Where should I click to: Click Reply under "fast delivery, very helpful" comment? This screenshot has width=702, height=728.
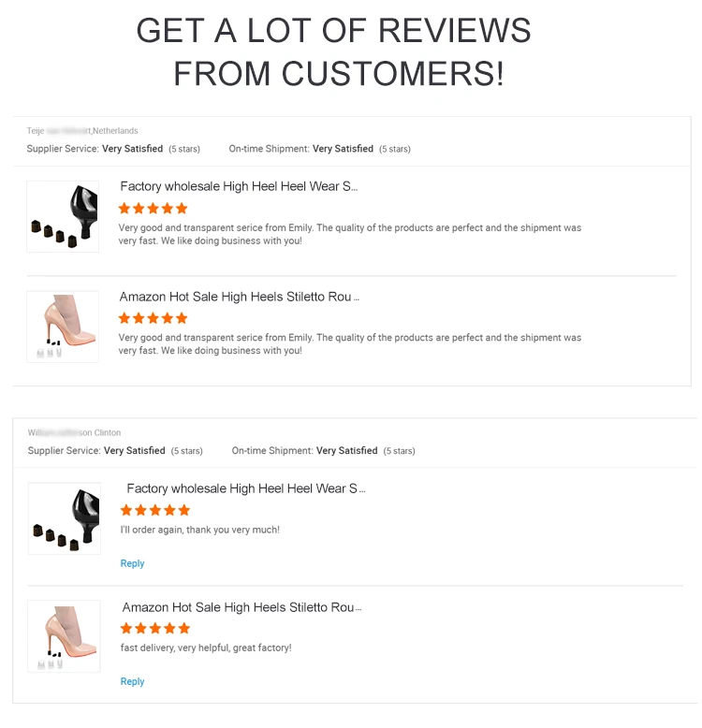[x=132, y=681]
